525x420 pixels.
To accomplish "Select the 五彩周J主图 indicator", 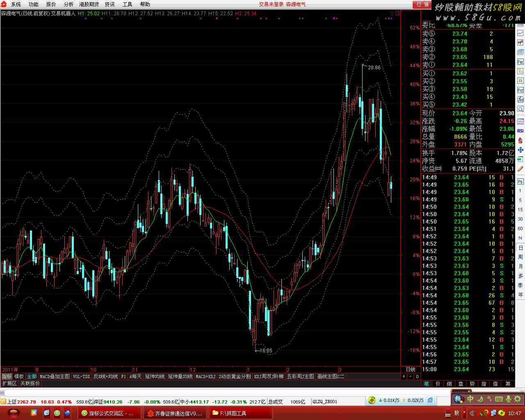I will coord(301,376).
